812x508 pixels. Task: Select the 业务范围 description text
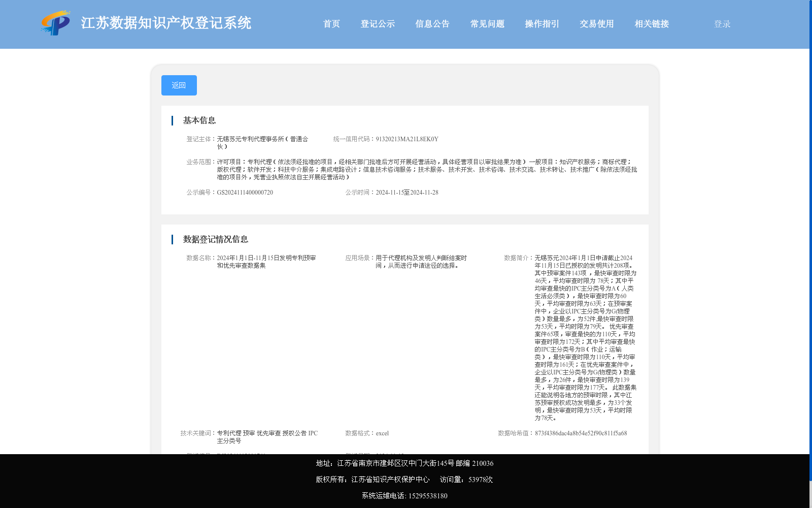tap(427, 170)
